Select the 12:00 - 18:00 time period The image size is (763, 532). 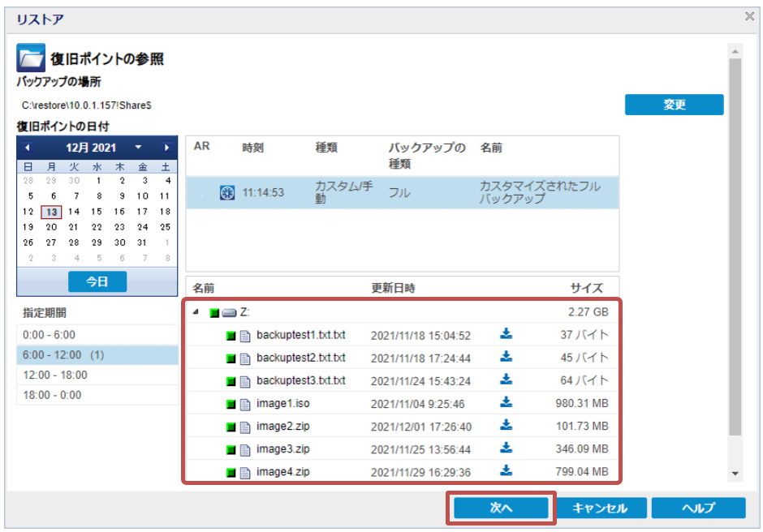(x=97, y=375)
